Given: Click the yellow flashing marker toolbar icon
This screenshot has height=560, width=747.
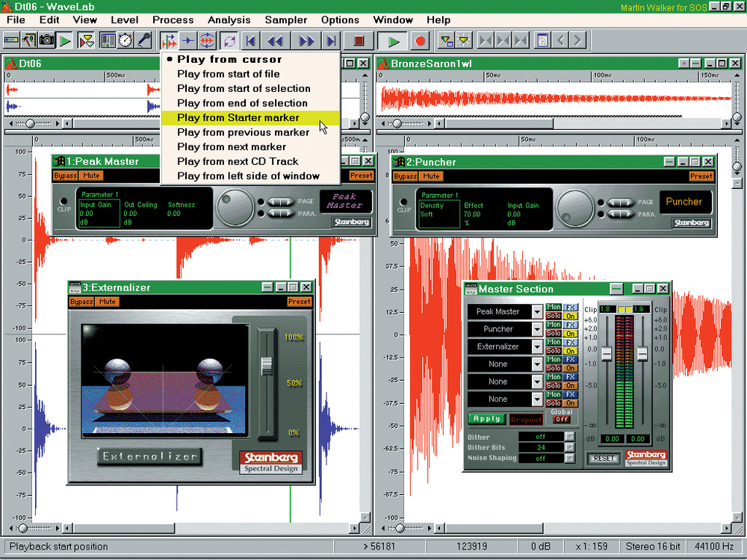Looking at the screenshot, I should 464,40.
